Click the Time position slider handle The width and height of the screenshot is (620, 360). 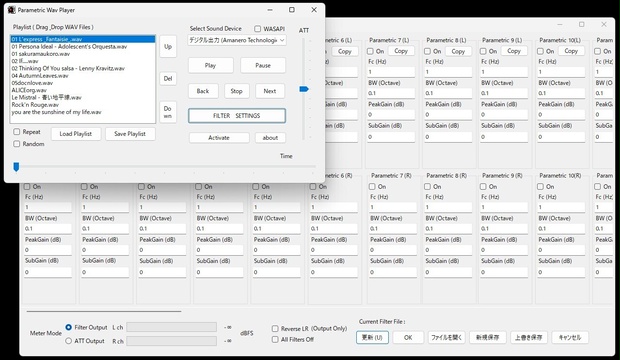(16, 167)
